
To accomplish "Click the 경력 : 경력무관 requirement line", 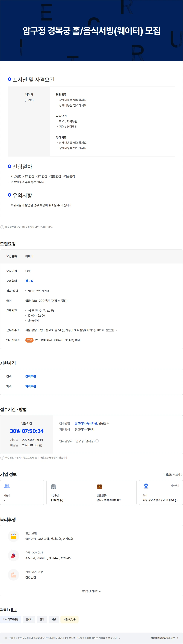I will pyautogui.click(x=68, y=127).
